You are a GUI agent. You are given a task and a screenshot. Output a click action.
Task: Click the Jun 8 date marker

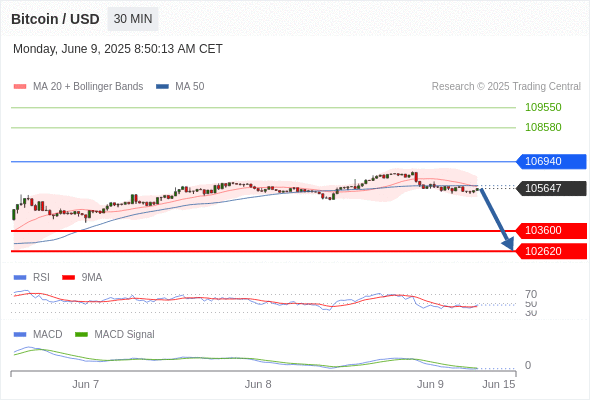[258, 384]
